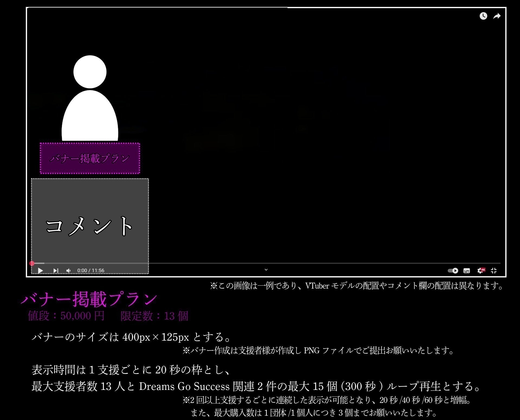Open the share arrow icon
The width and height of the screenshot is (520, 420).
[x=497, y=16]
